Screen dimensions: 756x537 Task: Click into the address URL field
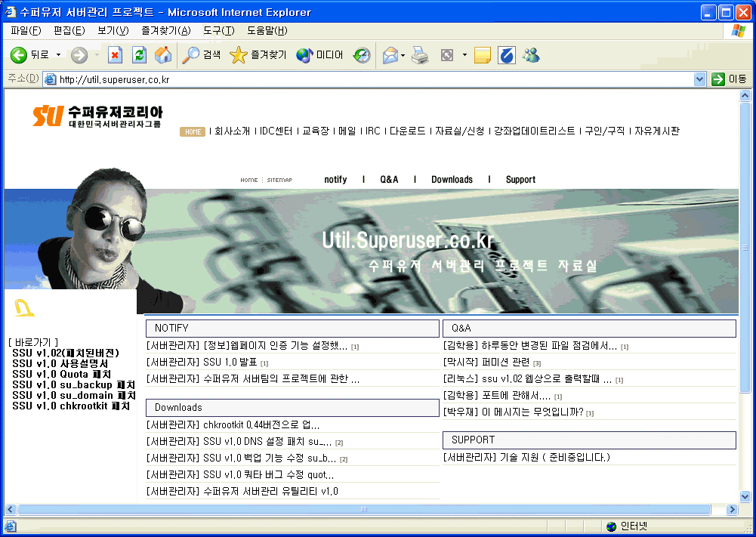point(375,79)
